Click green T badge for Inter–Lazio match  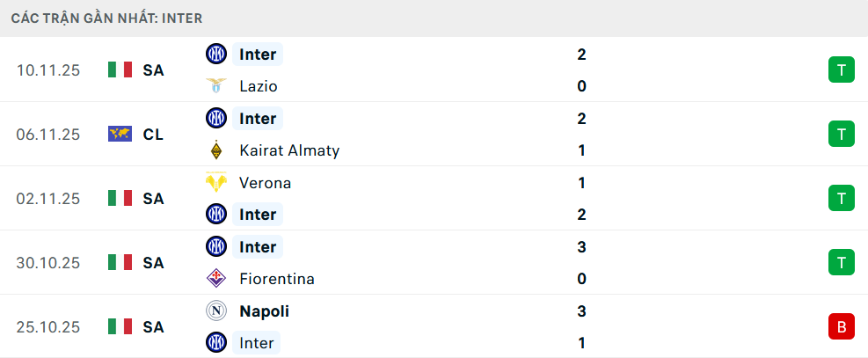click(842, 70)
